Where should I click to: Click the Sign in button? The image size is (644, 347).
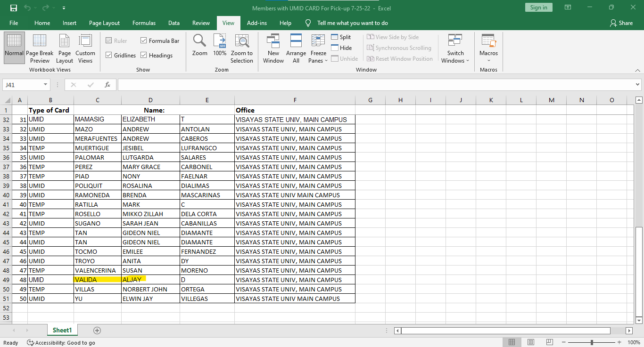point(538,8)
